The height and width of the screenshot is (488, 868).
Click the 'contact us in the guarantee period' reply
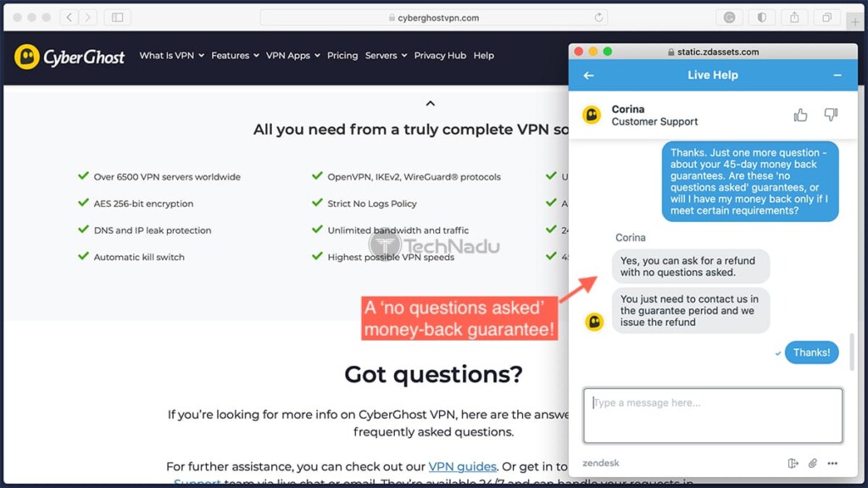pyautogui.click(x=690, y=310)
